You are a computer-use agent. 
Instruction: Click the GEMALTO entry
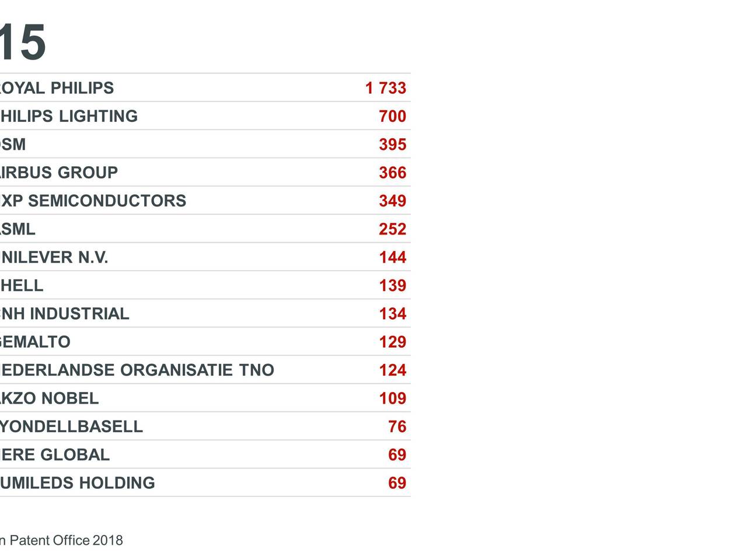[35, 342]
